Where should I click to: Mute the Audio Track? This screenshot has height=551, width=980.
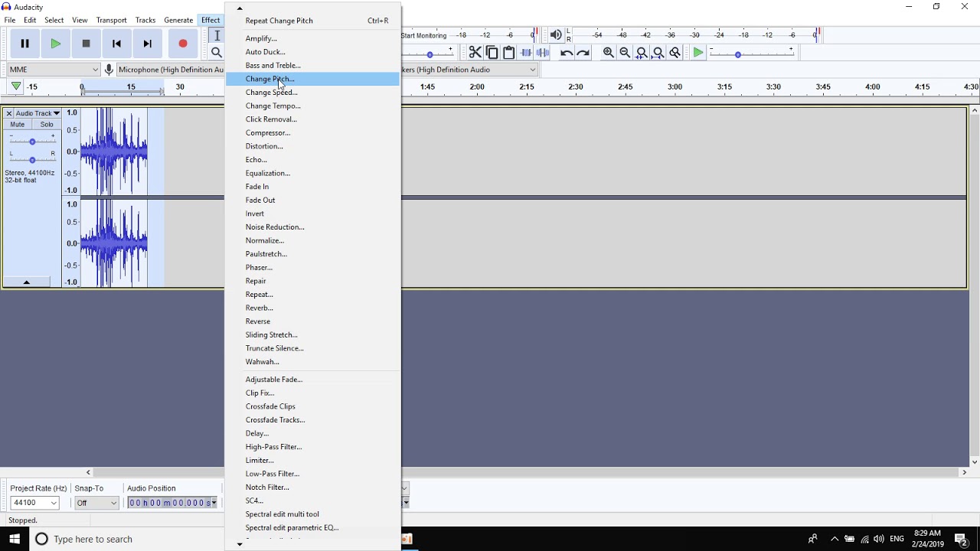[x=18, y=125]
